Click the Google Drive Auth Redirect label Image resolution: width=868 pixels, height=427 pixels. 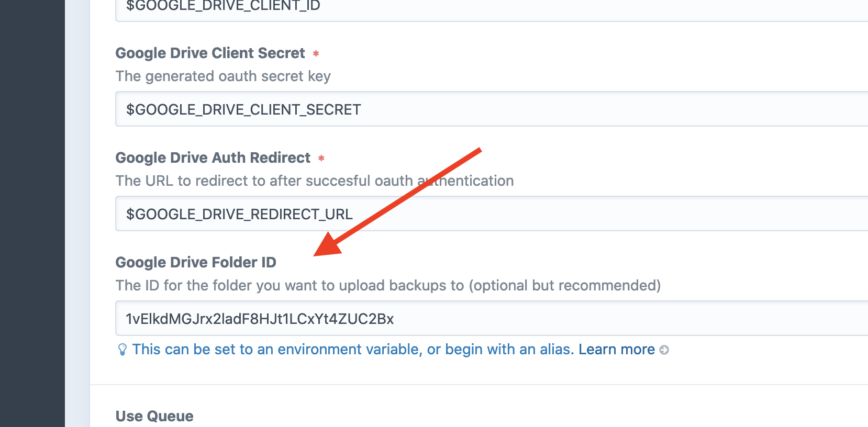(213, 158)
